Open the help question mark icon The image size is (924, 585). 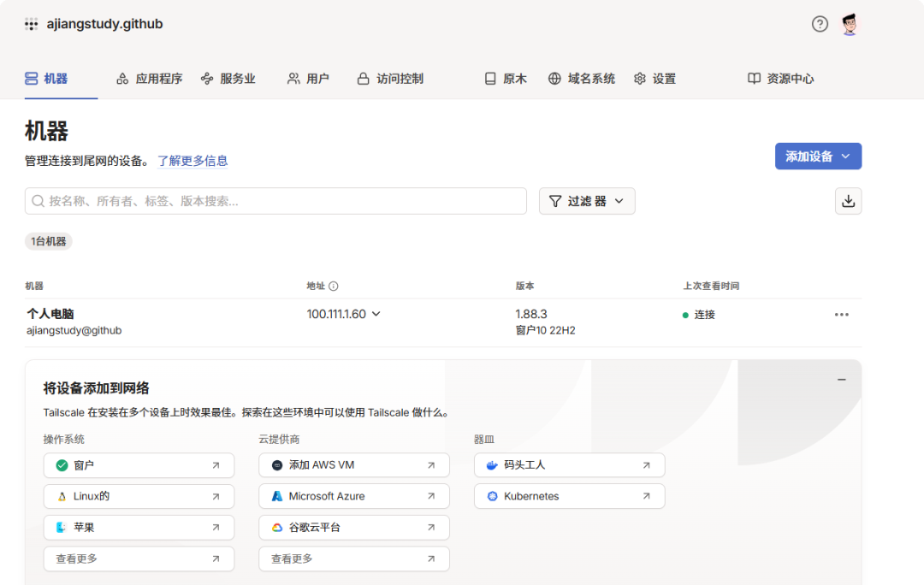pyautogui.click(x=820, y=24)
